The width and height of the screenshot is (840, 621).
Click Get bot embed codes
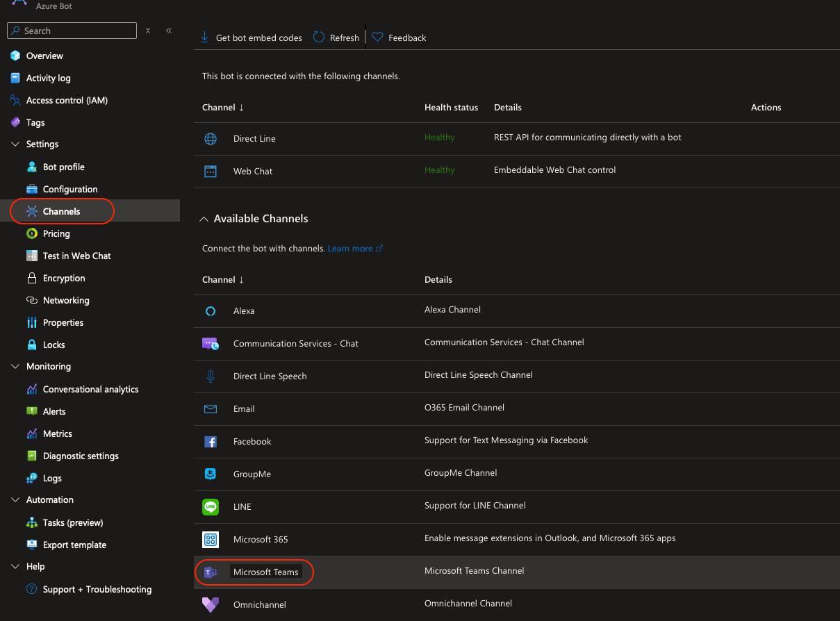251,38
